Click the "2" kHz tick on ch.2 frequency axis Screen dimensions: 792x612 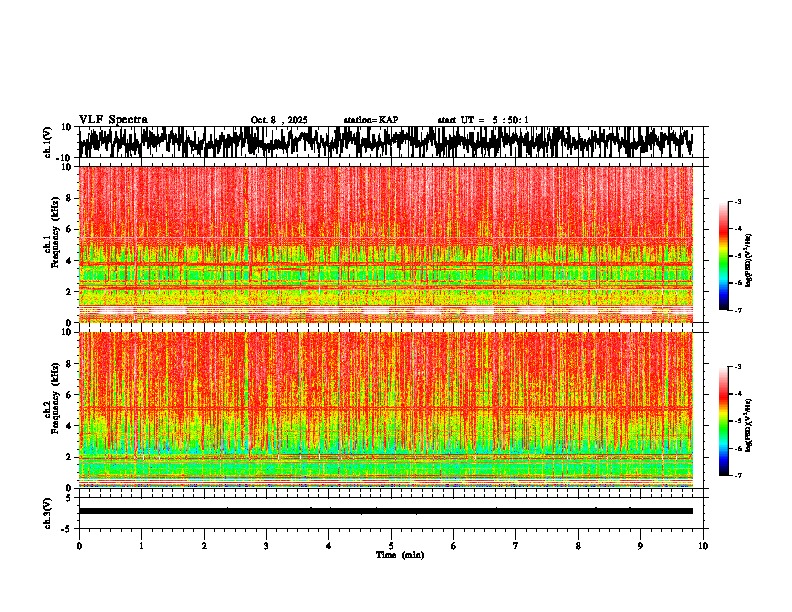coord(70,457)
